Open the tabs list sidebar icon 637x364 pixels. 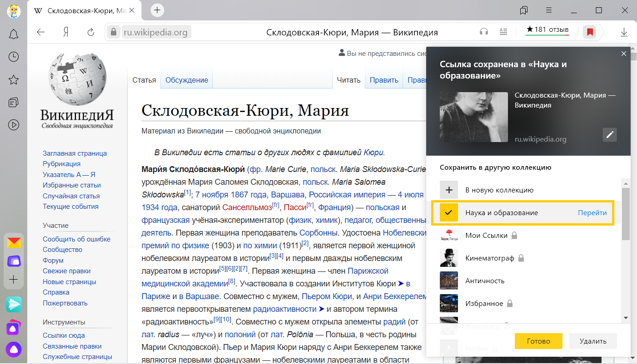tap(14, 102)
